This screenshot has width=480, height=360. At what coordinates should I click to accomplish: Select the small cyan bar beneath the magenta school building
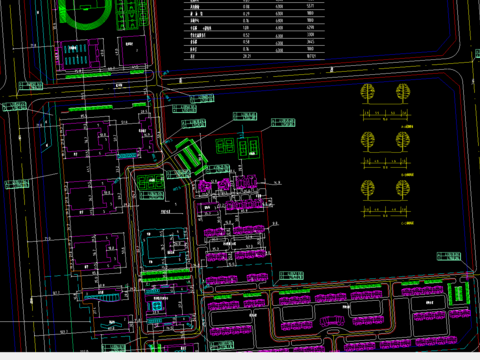127,156
